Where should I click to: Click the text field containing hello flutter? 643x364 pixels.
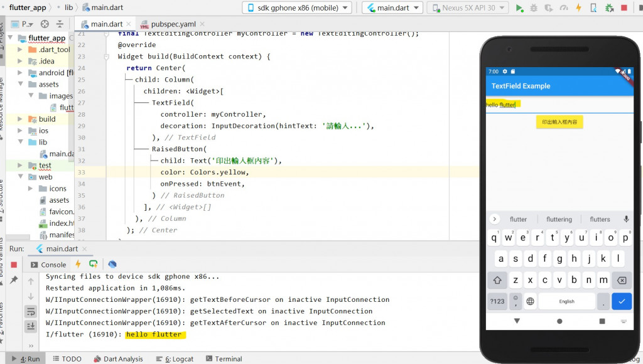click(559, 105)
